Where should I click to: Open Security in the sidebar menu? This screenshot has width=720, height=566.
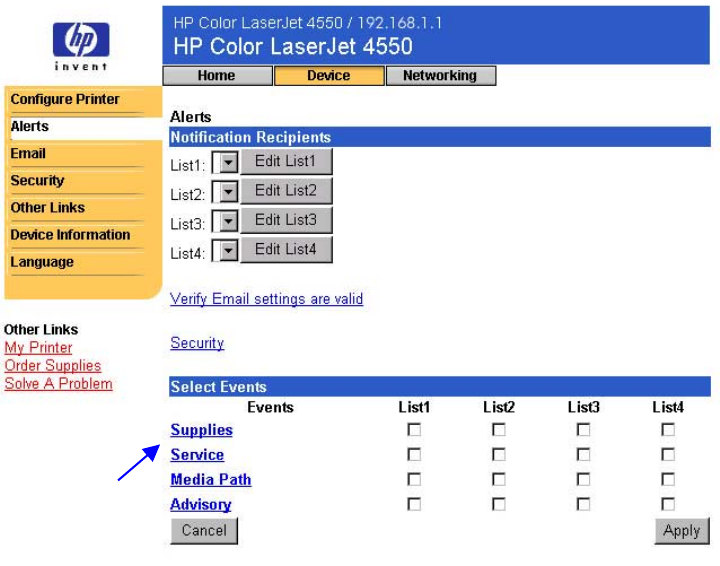coord(37,180)
